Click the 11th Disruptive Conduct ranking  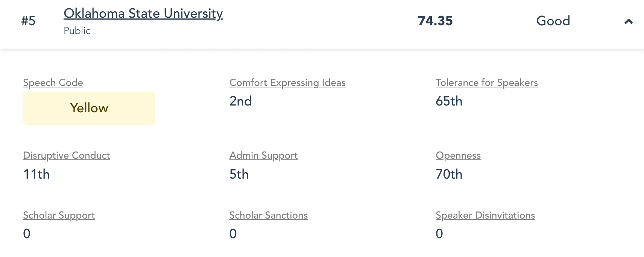coord(36,174)
